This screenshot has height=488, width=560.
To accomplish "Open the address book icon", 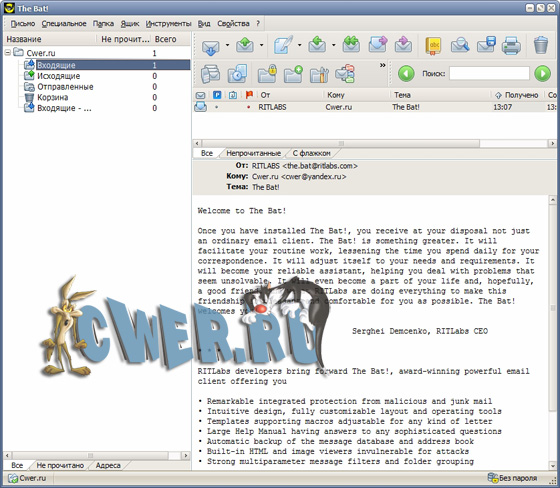I will click(433, 46).
